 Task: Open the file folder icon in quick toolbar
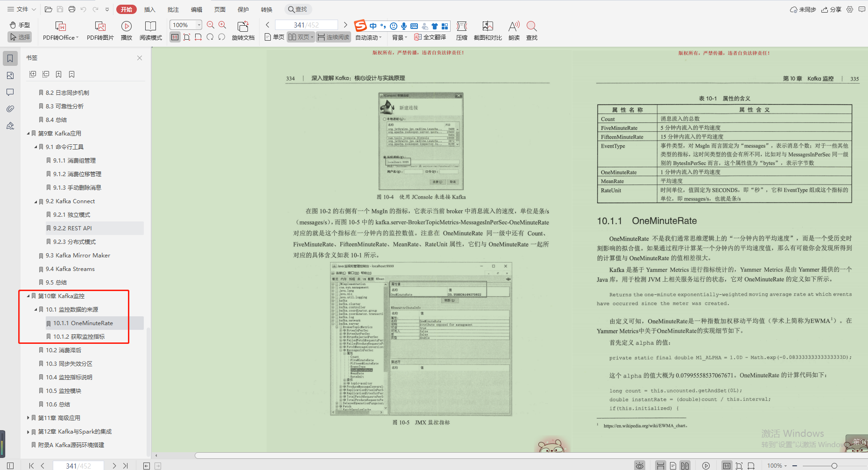(x=48, y=9)
